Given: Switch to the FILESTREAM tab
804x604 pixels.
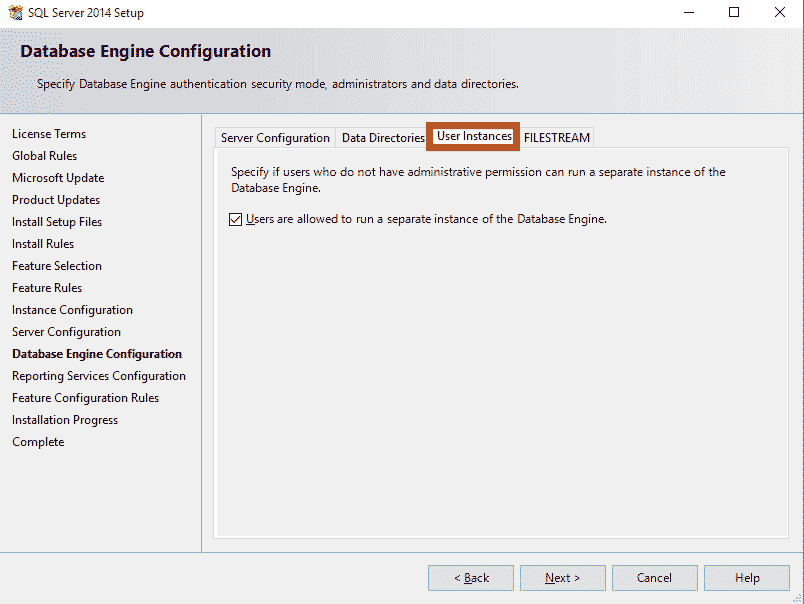Looking at the screenshot, I should pos(557,137).
